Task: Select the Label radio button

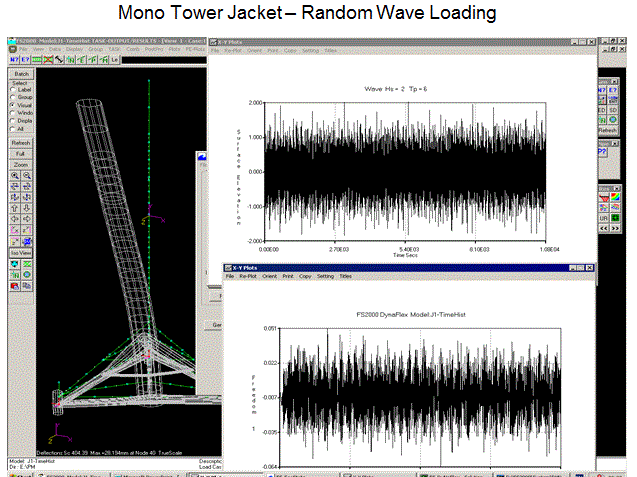Action: tap(11, 89)
